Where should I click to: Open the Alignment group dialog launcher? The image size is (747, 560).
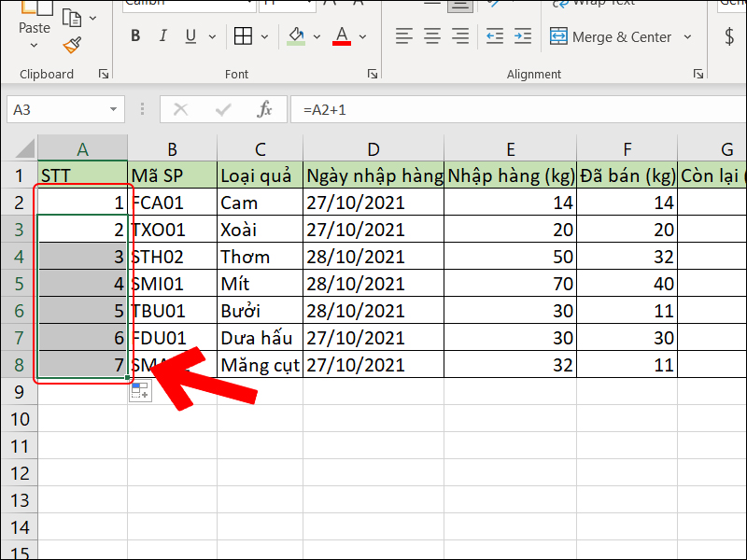coord(698,73)
